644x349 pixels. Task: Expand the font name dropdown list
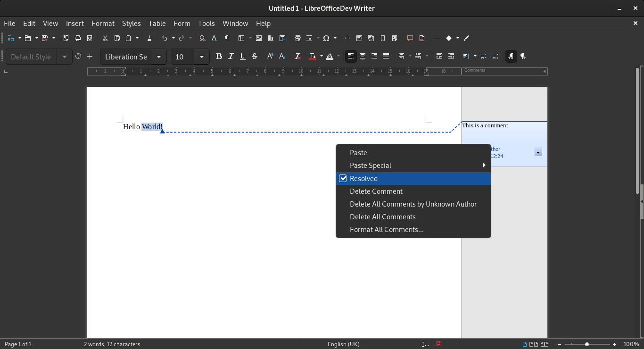pos(159,57)
